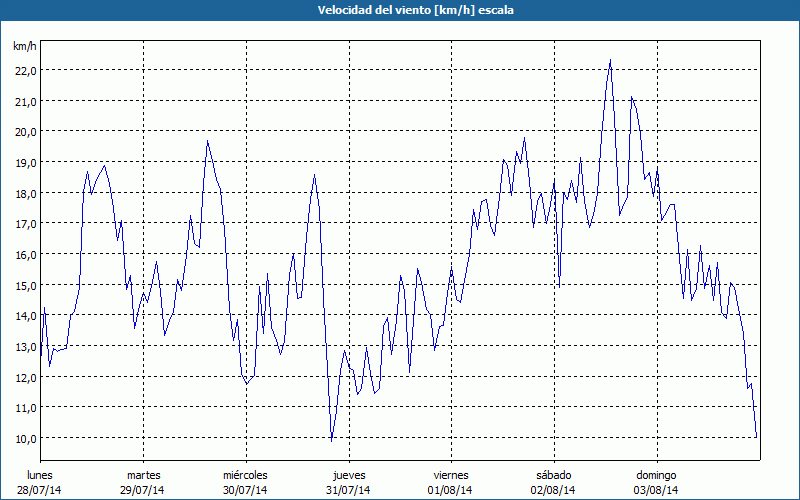The image size is (800, 500).
Task: Select the 22,0 y-axis label
Action: 24,70
